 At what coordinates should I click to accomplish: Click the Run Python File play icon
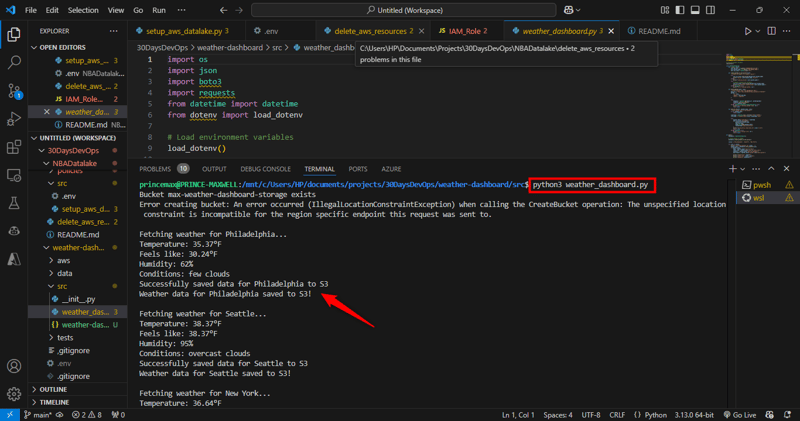tap(747, 31)
